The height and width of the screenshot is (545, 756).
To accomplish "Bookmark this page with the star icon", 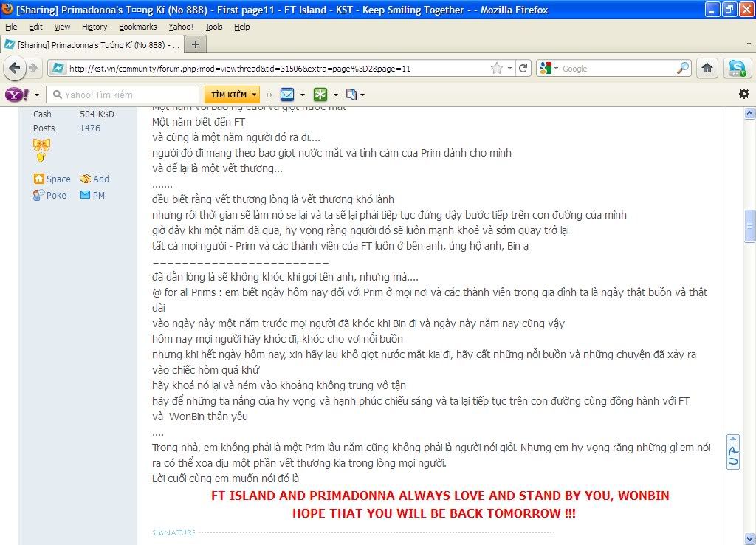I will (x=497, y=69).
